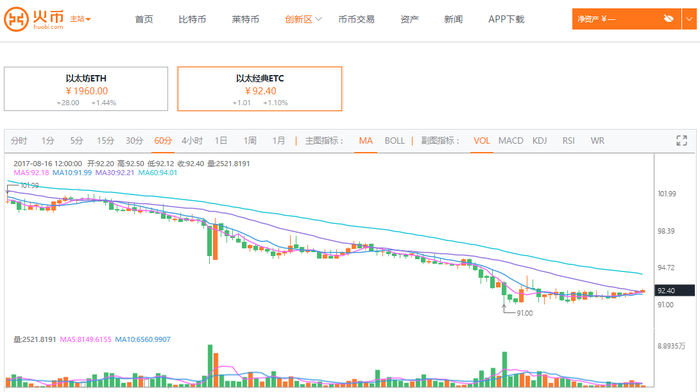Viewport: 700px width, 392px height.
Task: Expand the account dropdown arrow
Action: (x=689, y=19)
